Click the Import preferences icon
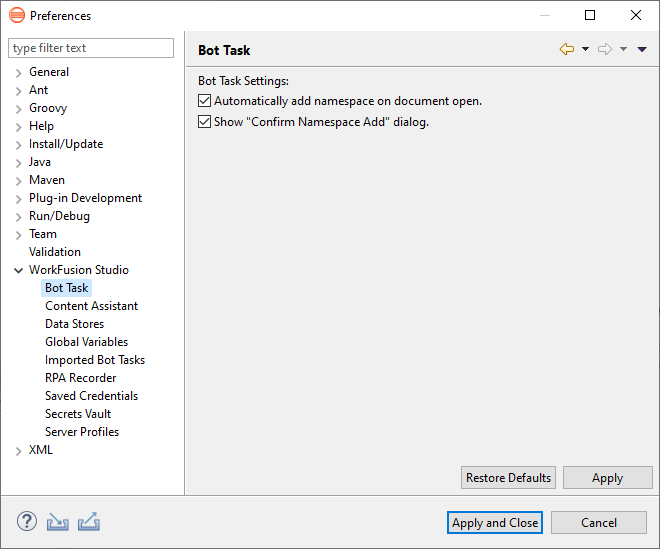 (58, 522)
